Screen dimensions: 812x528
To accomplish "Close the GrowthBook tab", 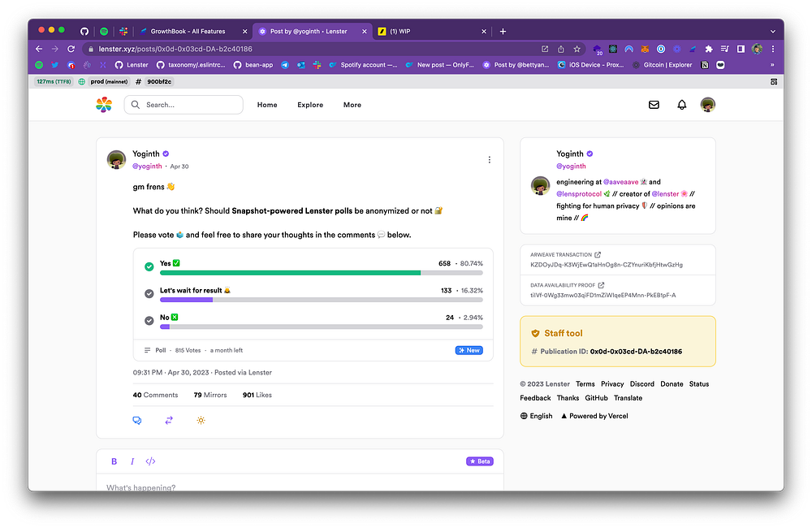I will point(245,31).
